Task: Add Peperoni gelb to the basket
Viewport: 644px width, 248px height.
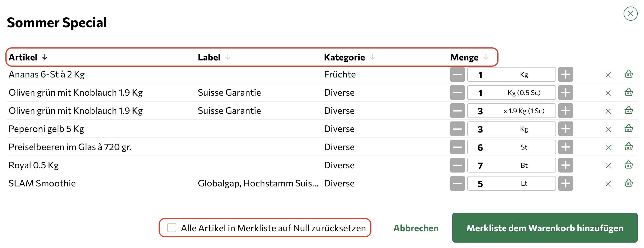Action: pyautogui.click(x=628, y=129)
